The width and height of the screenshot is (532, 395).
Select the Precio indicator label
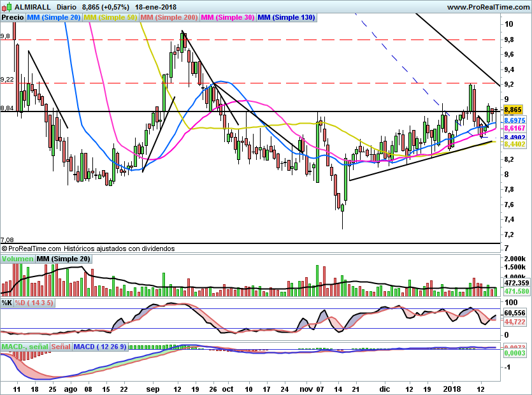tap(13, 18)
